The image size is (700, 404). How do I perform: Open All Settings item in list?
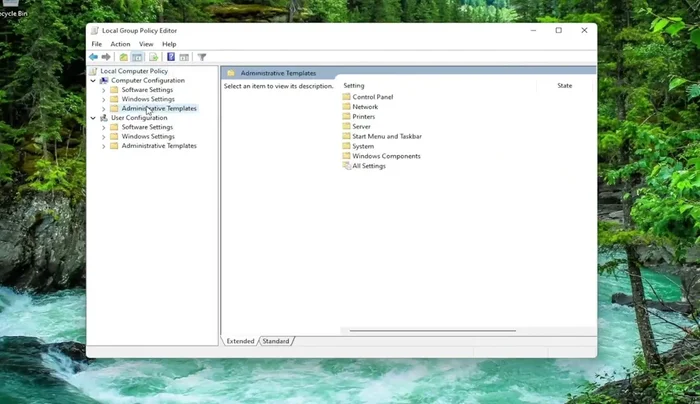click(x=368, y=166)
